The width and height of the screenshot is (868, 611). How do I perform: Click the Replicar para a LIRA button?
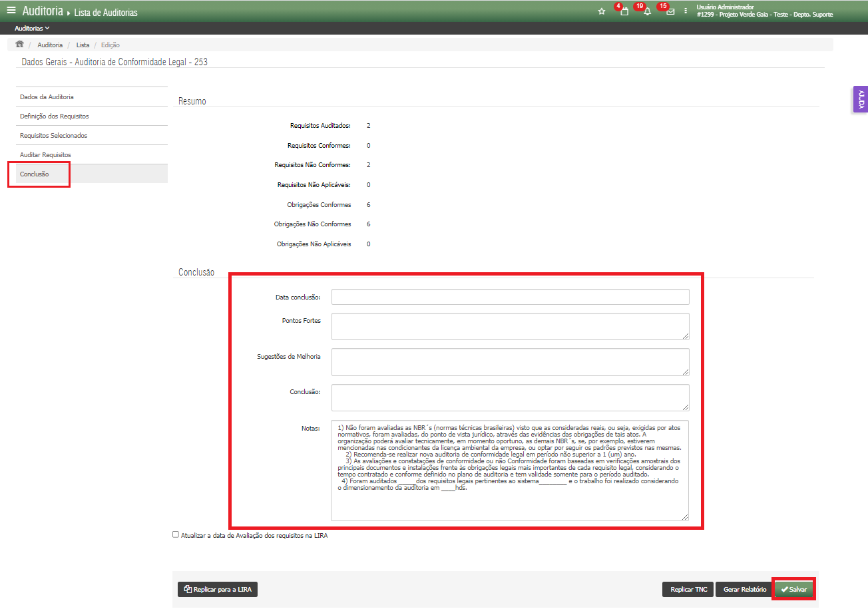(x=217, y=589)
